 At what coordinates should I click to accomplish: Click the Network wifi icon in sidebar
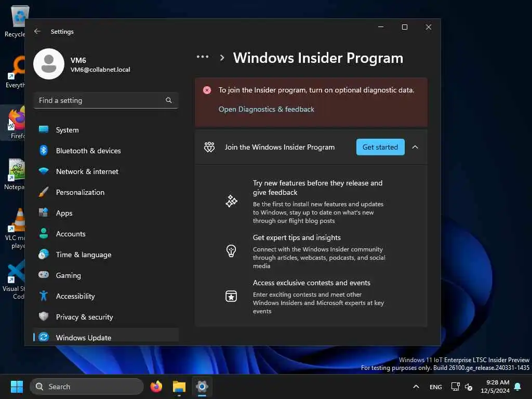44,171
